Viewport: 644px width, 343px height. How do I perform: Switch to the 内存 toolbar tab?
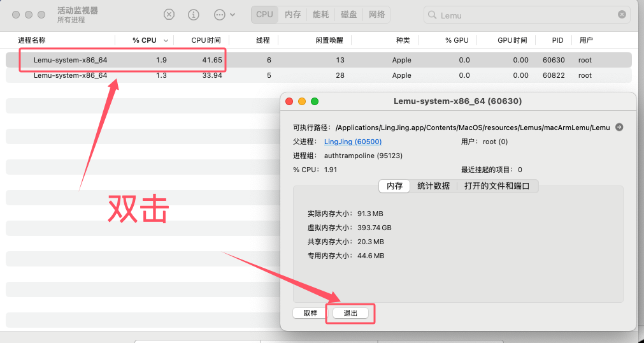pyautogui.click(x=292, y=15)
